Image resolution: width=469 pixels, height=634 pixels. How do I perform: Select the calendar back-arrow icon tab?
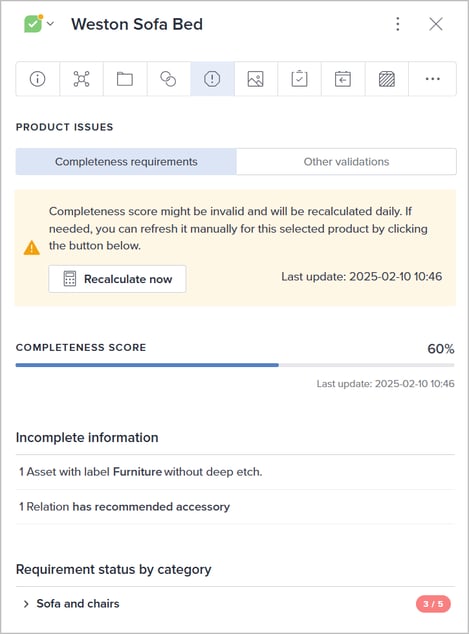pyautogui.click(x=343, y=79)
